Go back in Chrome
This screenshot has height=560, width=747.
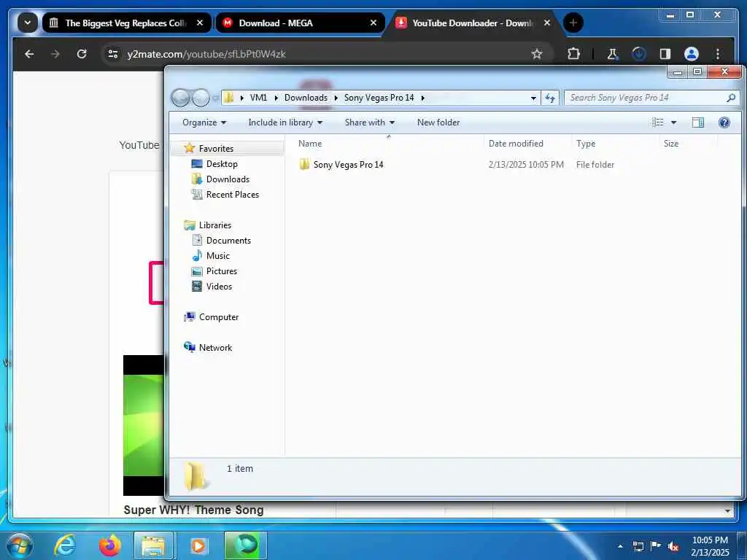(x=29, y=54)
